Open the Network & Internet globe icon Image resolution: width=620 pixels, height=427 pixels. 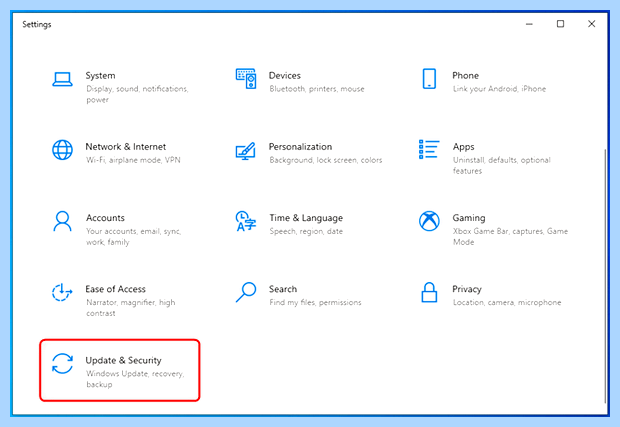tap(62, 150)
